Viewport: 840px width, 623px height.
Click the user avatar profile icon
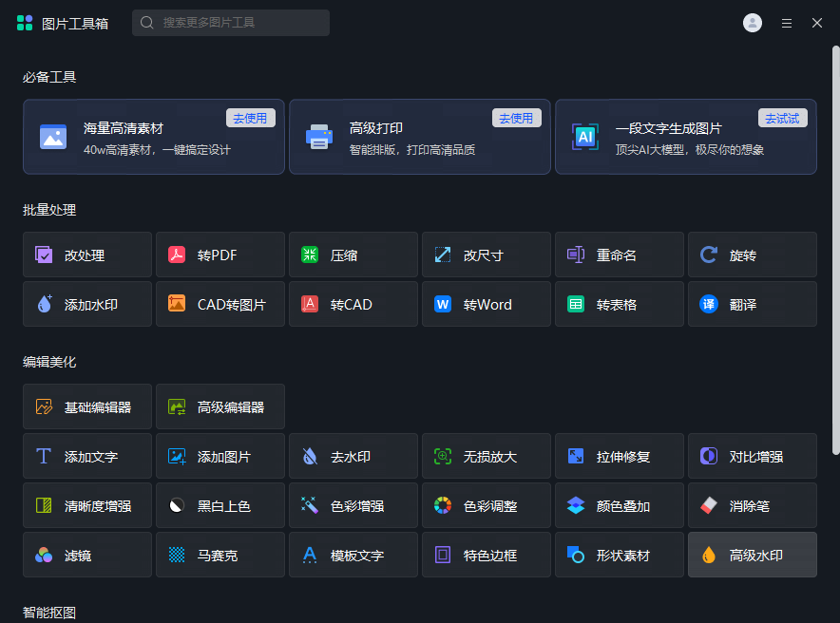click(753, 23)
